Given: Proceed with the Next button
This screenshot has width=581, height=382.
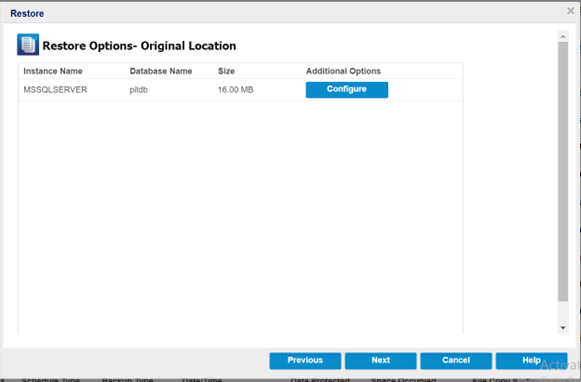Looking at the screenshot, I should [381, 361].
